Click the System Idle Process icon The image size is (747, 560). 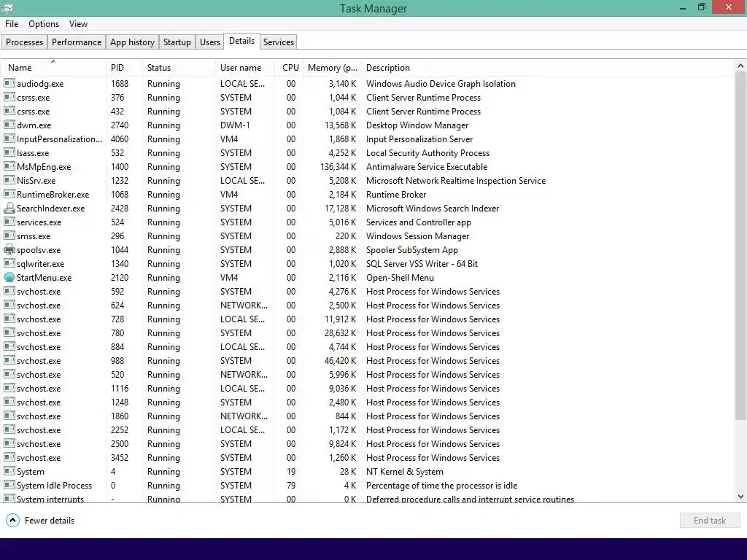[9, 485]
